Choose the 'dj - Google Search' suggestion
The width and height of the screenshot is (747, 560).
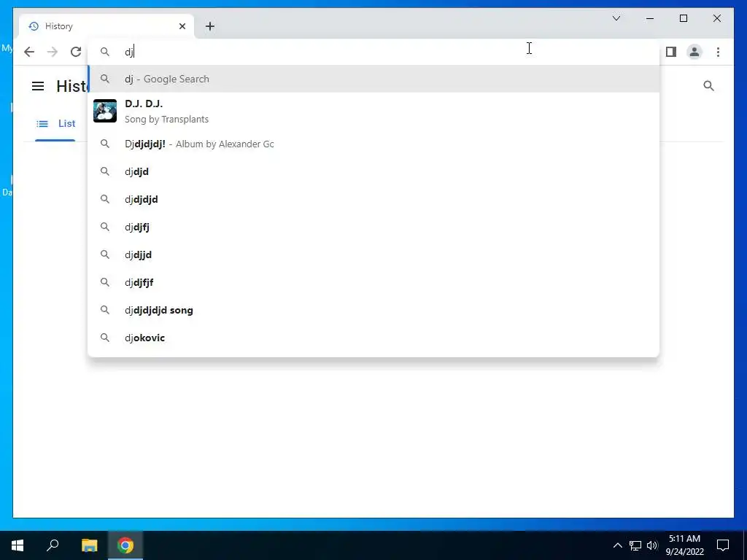(x=373, y=79)
